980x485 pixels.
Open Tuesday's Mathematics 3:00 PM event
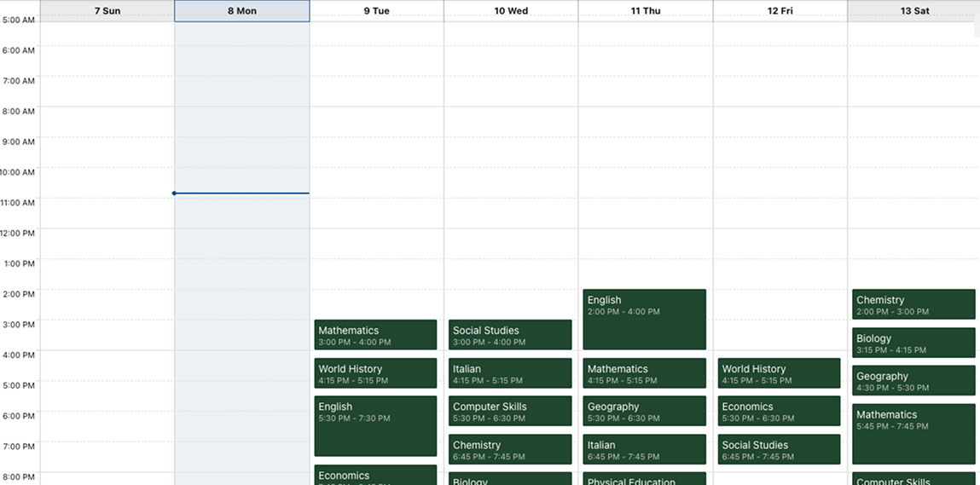(375, 335)
